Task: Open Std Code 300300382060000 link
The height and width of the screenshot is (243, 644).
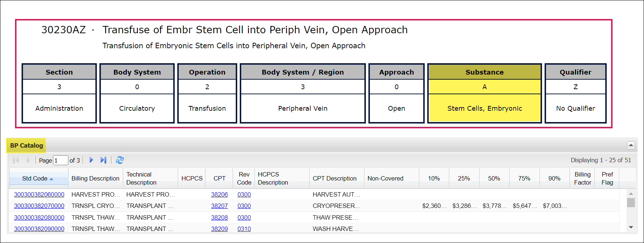Action: [x=39, y=194]
